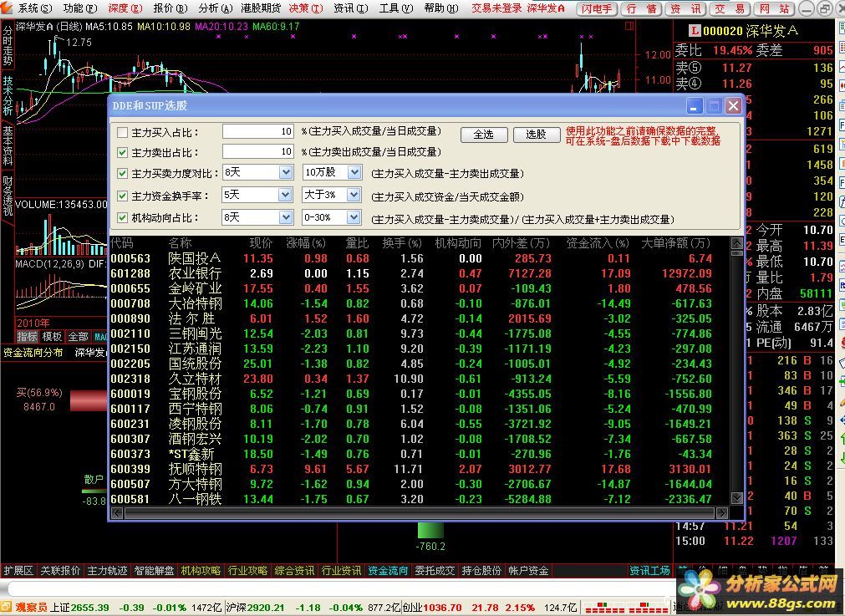Screen dimensions: 845x616
Task: Click the 涨幅(%) column header
Action: click(306, 243)
